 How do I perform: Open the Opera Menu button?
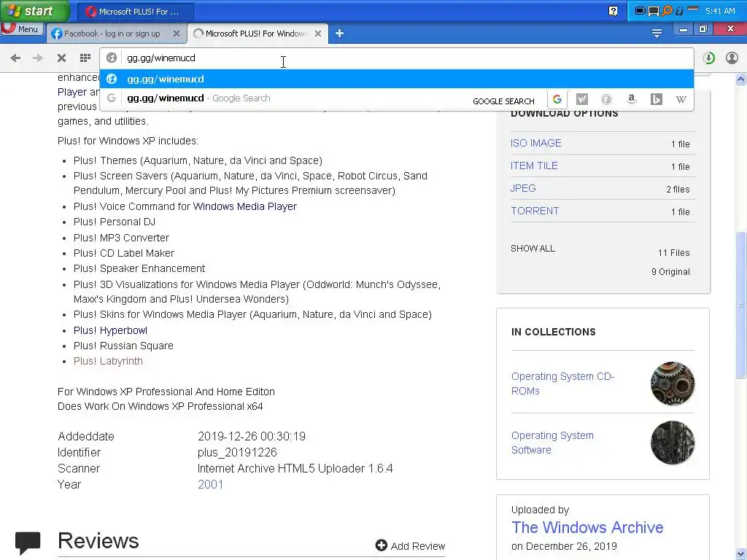[21, 29]
